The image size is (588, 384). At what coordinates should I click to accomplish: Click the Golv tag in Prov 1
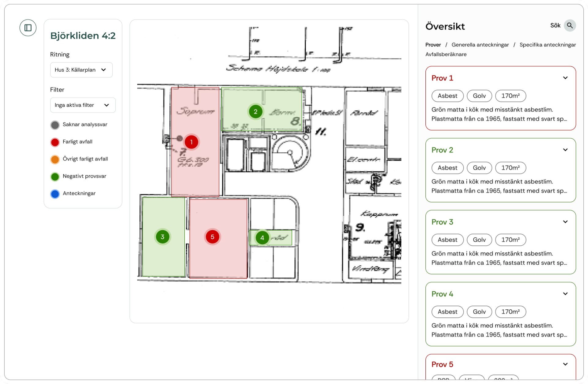[479, 96]
